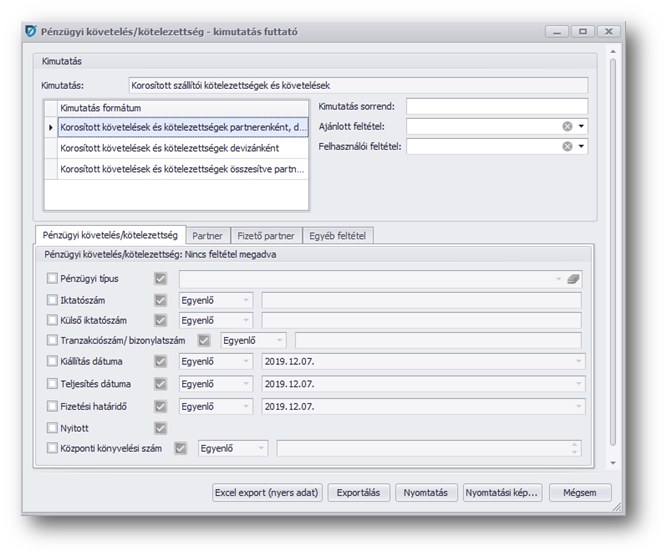Open the Egyéb feltétel tab

(337, 236)
